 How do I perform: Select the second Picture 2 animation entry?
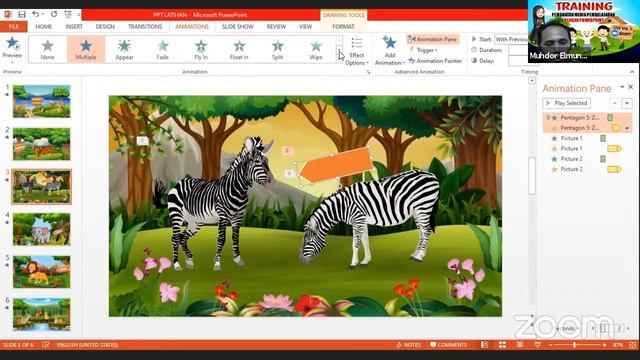coord(587,169)
